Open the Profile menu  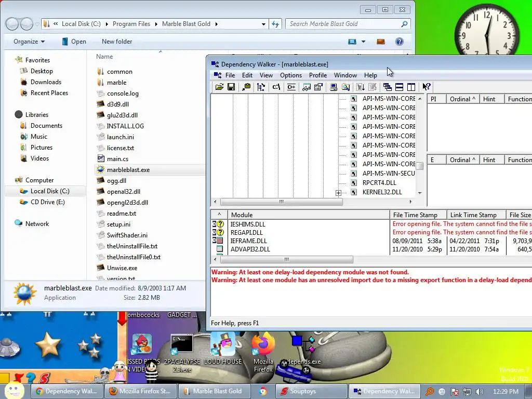coord(318,75)
